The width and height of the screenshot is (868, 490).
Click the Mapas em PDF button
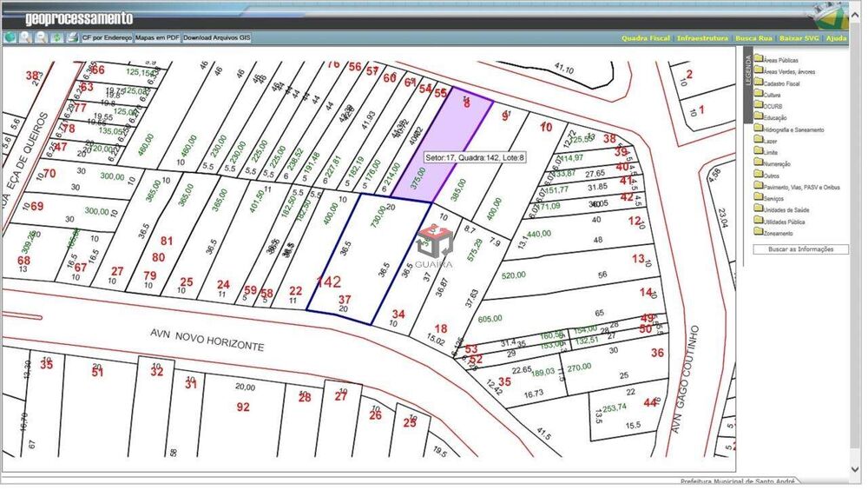click(x=157, y=38)
